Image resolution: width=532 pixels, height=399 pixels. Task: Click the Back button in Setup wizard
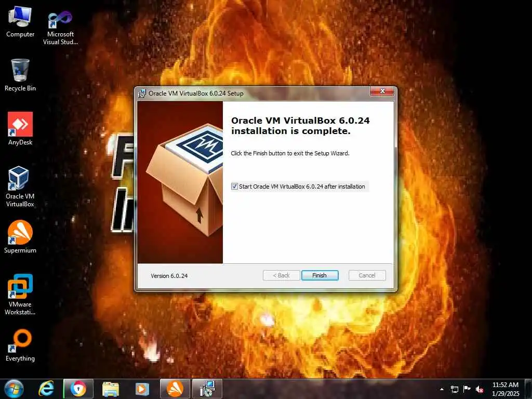(x=281, y=275)
